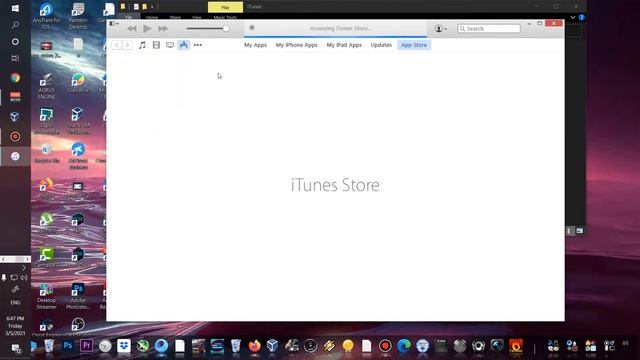Image resolution: width=640 pixels, height=360 pixels.
Task: Open the AORUS ENGINE desktop shortcut
Action: click(x=46, y=86)
